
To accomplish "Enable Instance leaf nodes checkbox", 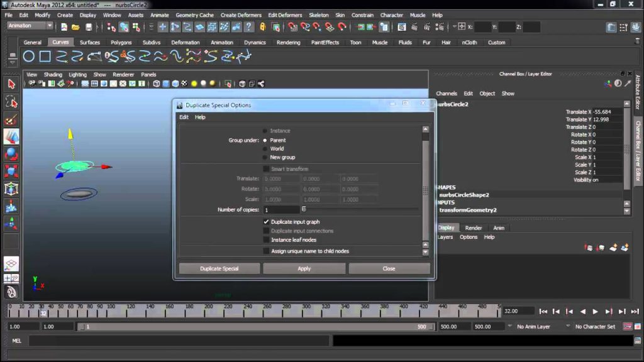I will 266,240.
